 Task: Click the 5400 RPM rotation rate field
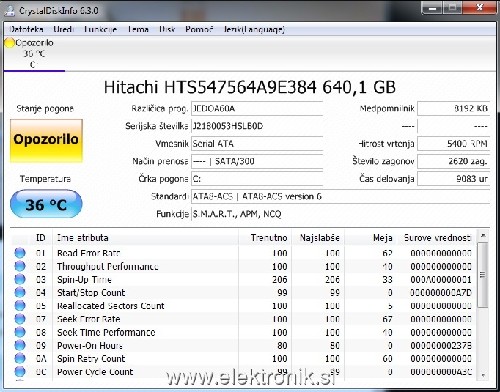(453, 144)
